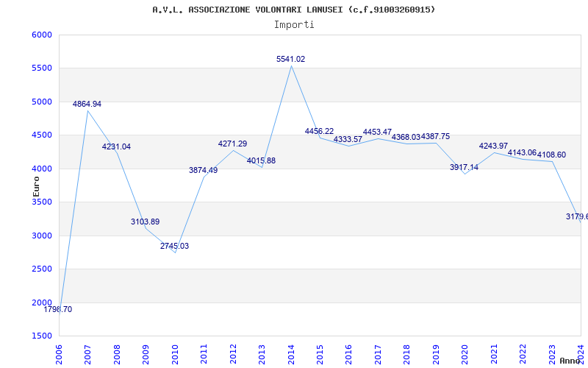The height and width of the screenshot is (368, 588).
Task: Click the X-axis year label 2022
Action: point(523,354)
